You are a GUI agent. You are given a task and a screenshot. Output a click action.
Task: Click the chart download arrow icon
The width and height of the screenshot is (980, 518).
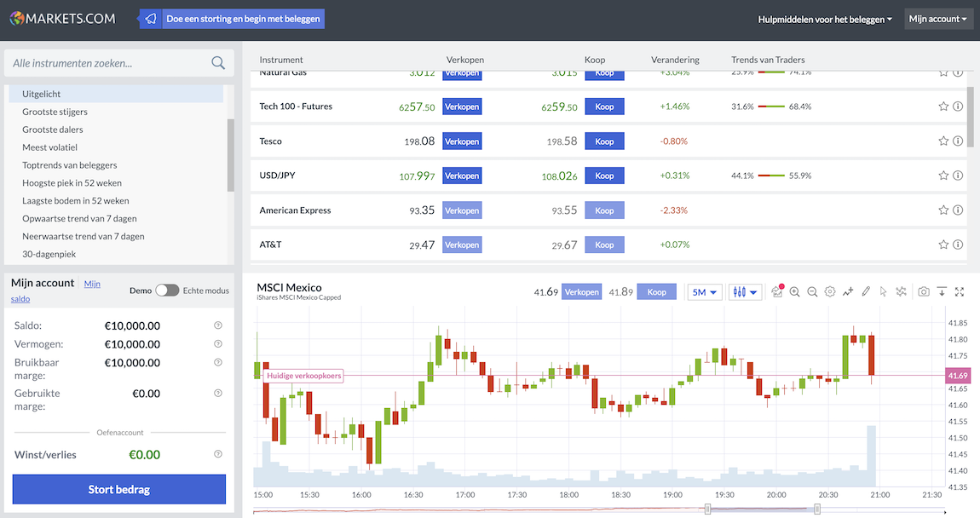(942, 292)
